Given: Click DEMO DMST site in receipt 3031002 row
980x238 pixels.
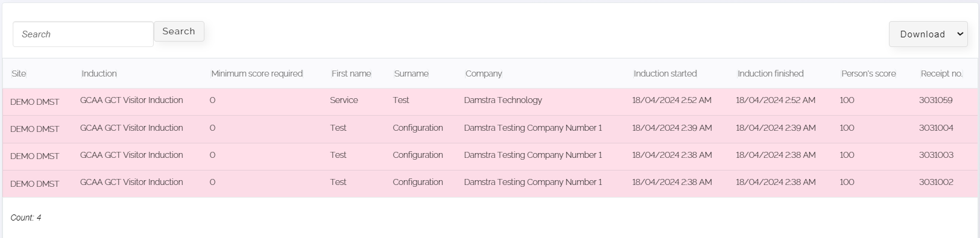Looking at the screenshot, I should pyautogui.click(x=35, y=184).
